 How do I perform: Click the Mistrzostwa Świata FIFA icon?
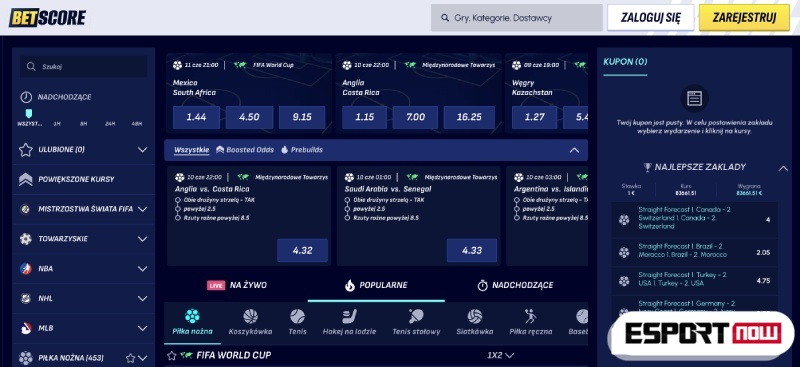point(26,209)
